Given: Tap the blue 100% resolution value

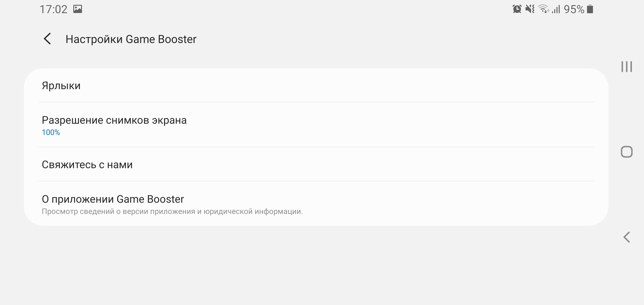Looking at the screenshot, I should (51, 133).
